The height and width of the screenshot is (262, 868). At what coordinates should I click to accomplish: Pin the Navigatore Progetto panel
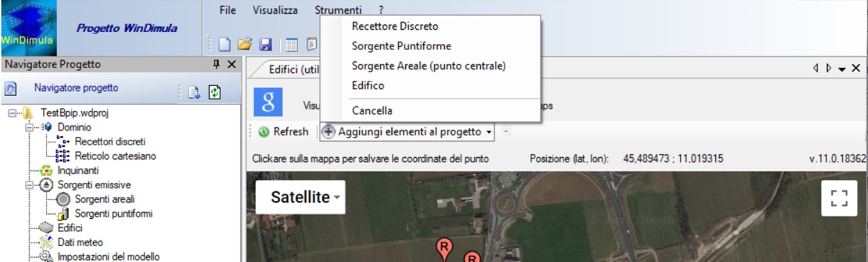pos(216,64)
